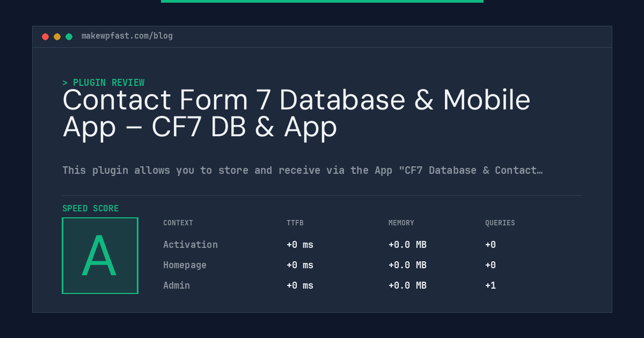Click the A grade score badge
Viewport: 644px width, 338px height.
(100, 255)
